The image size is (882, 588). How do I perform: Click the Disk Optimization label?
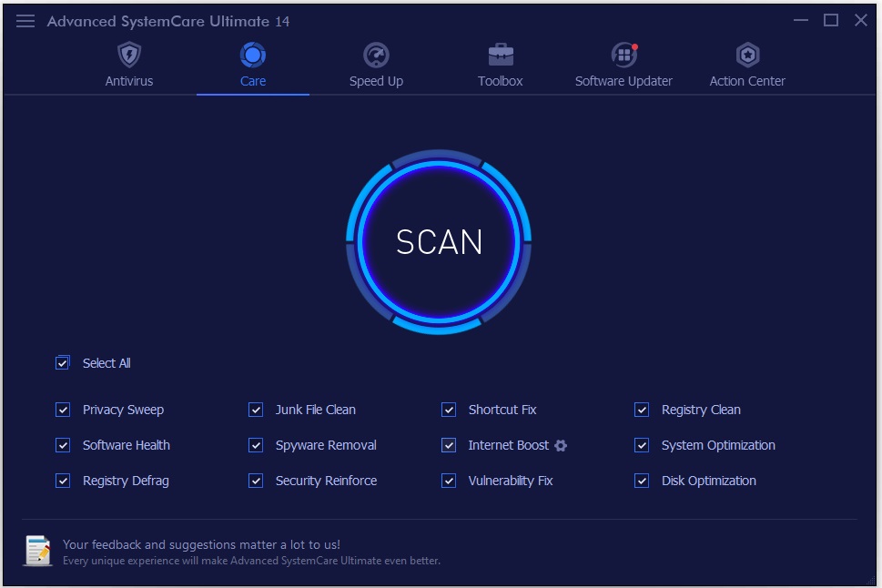pos(709,481)
